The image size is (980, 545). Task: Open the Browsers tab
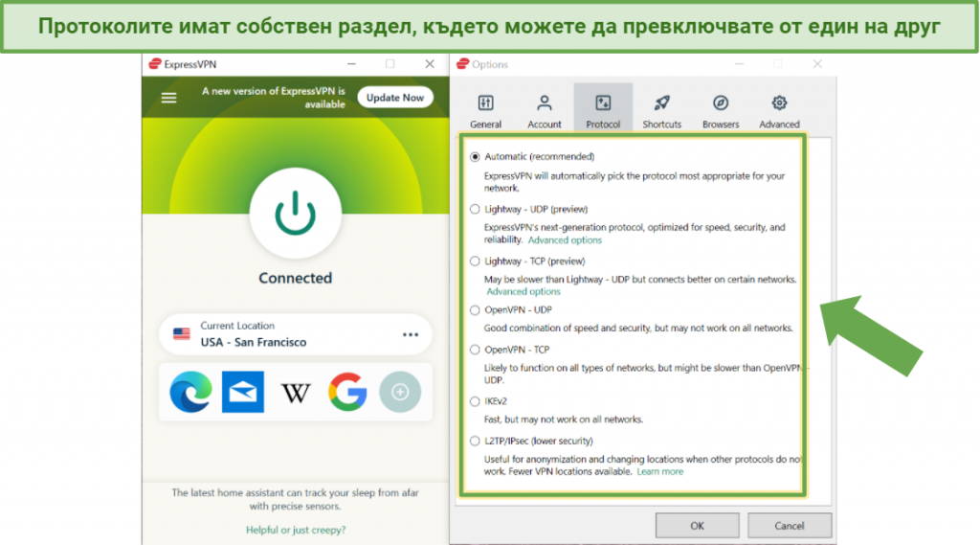click(x=721, y=111)
